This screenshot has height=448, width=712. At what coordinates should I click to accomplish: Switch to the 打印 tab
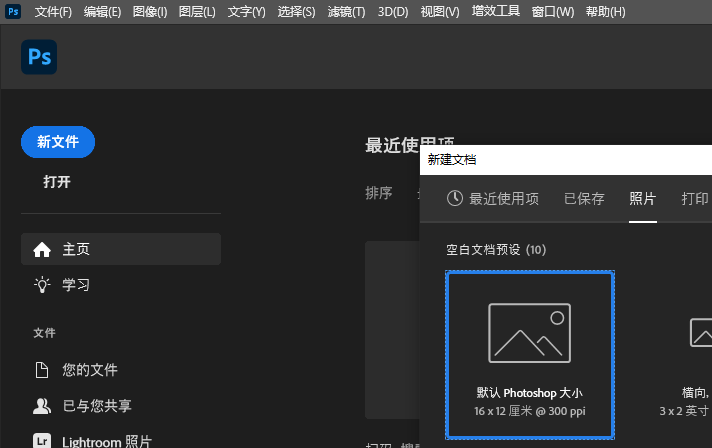(695, 199)
